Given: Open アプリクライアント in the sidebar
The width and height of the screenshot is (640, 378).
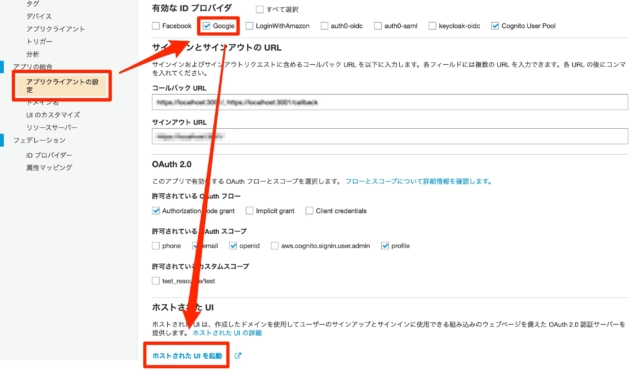Looking at the screenshot, I should click(x=56, y=29).
